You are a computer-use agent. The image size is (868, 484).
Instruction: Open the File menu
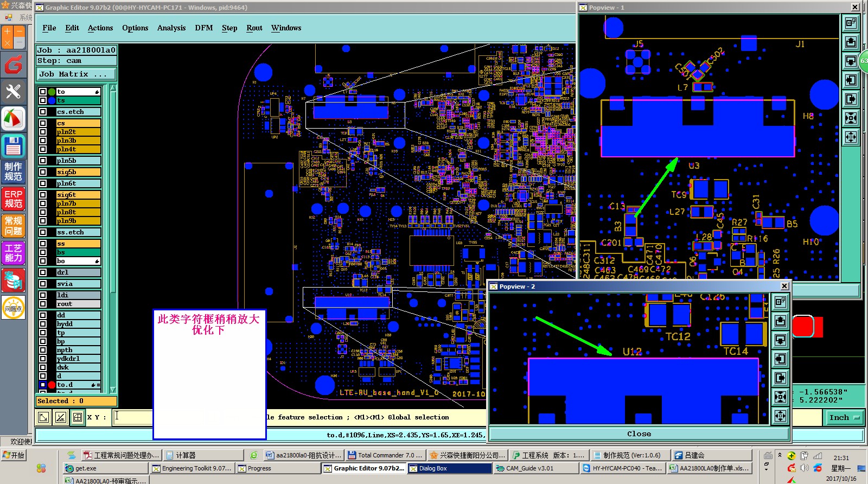tap(49, 28)
